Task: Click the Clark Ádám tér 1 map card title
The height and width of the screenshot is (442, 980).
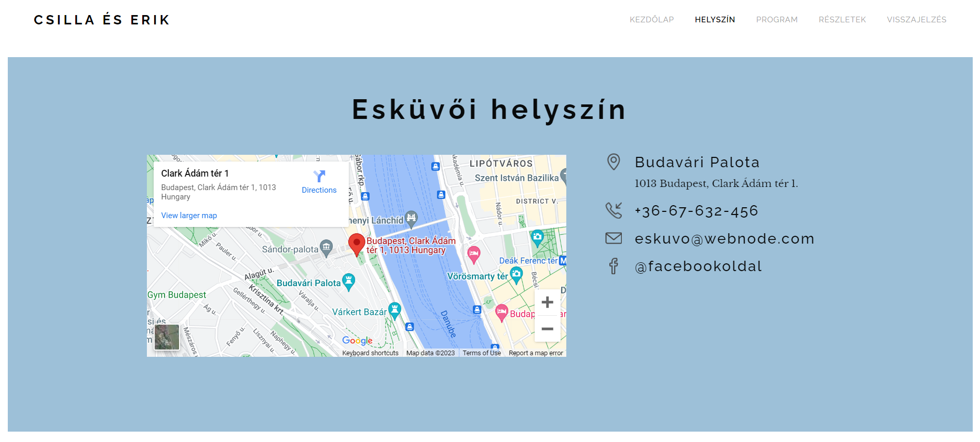Action: (195, 173)
